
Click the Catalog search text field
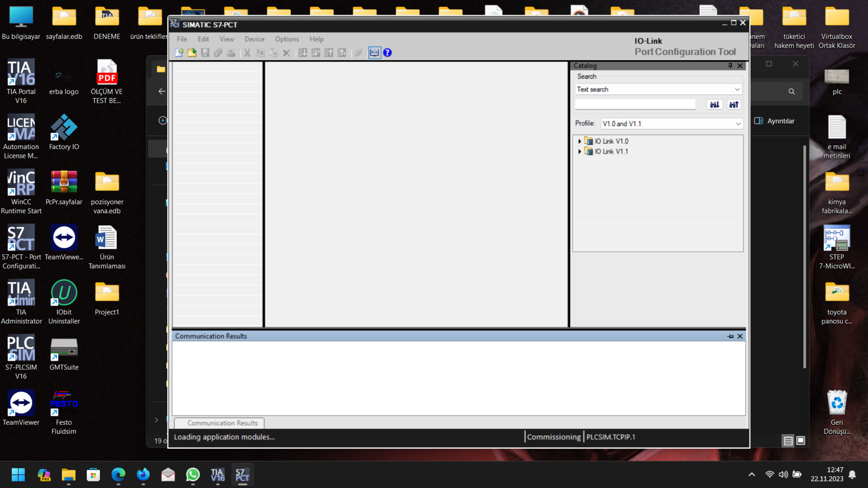point(635,104)
